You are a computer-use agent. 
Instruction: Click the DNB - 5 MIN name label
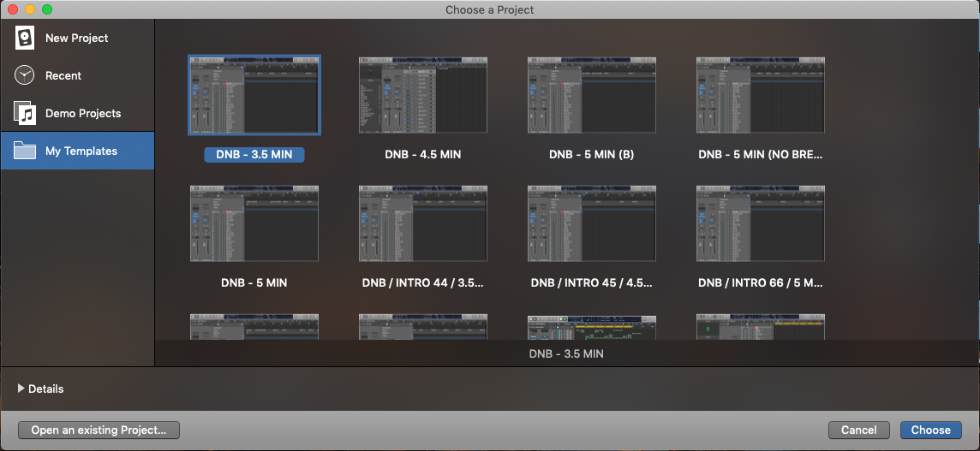pos(254,282)
